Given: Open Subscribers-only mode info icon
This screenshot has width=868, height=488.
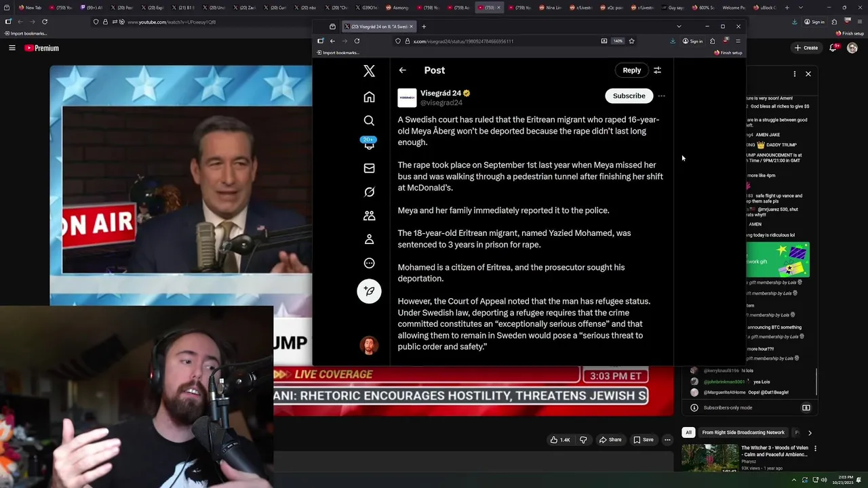Looking at the screenshot, I should (x=694, y=408).
